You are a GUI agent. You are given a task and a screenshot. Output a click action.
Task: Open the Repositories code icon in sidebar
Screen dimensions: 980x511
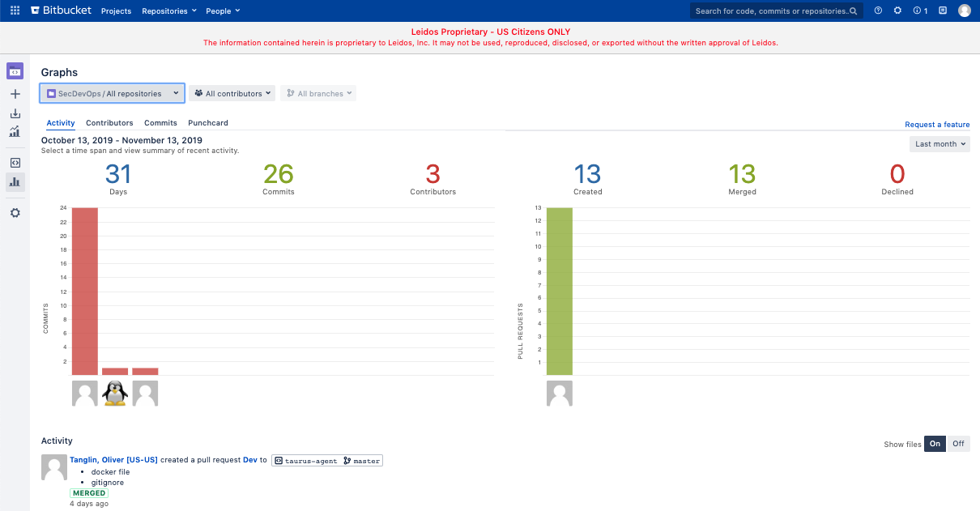[15, 163]
